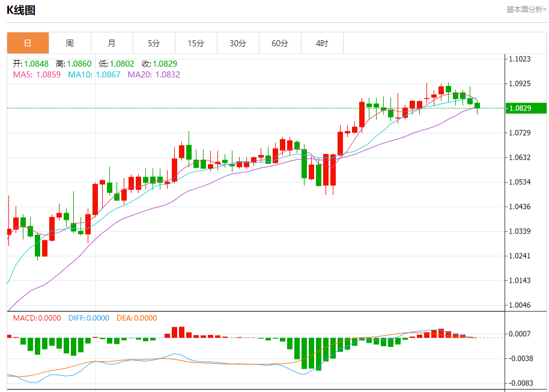Select the 日 daily chart tab
The height and width of the screenshot is (392, 549).
coord(28,43)
